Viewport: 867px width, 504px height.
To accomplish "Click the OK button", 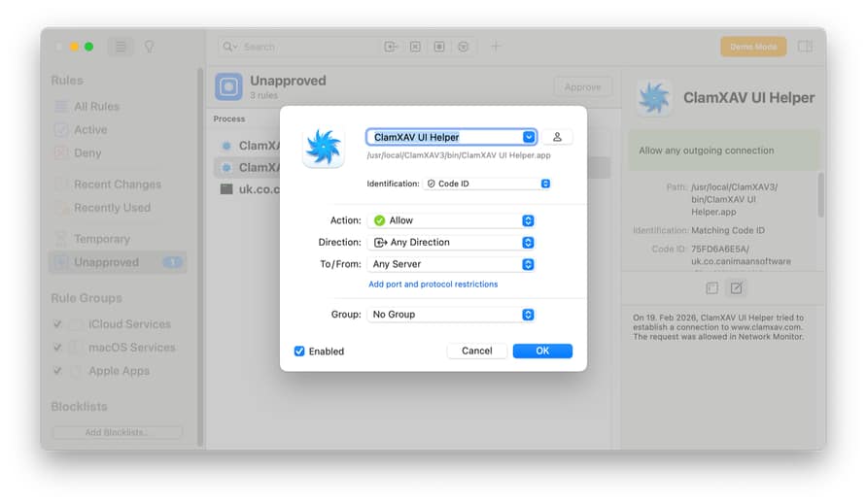I will (x=542, y=351).
